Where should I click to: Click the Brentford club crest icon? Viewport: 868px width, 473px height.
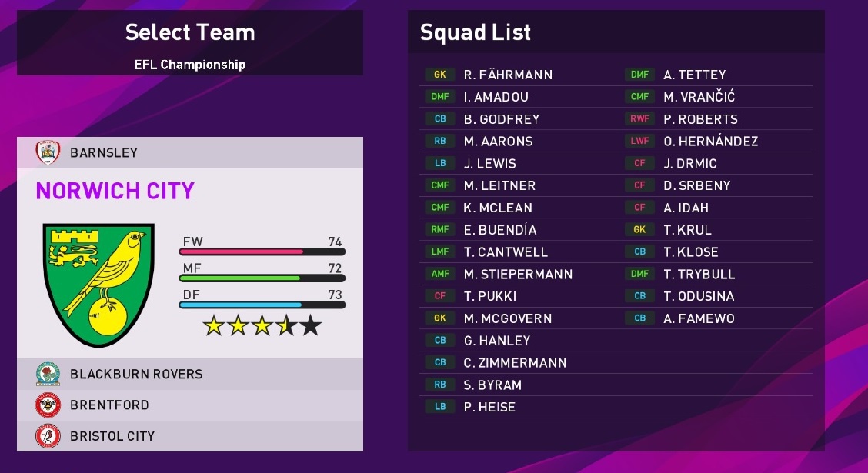(x=48, y=405)
